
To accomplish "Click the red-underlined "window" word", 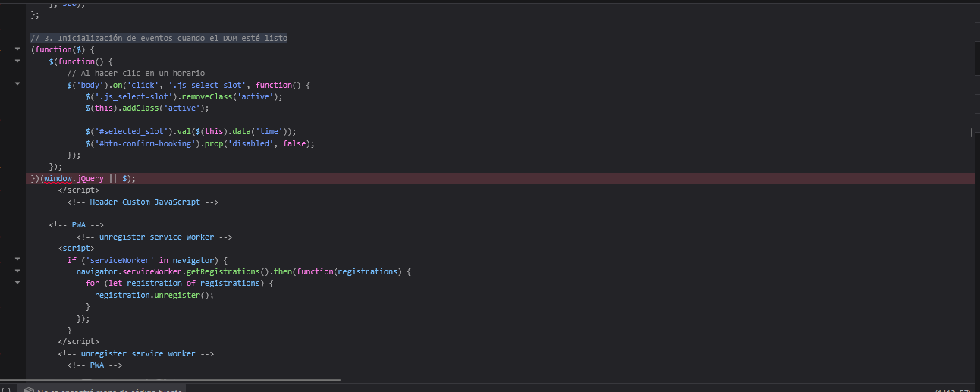I will [x=58, y=179].
